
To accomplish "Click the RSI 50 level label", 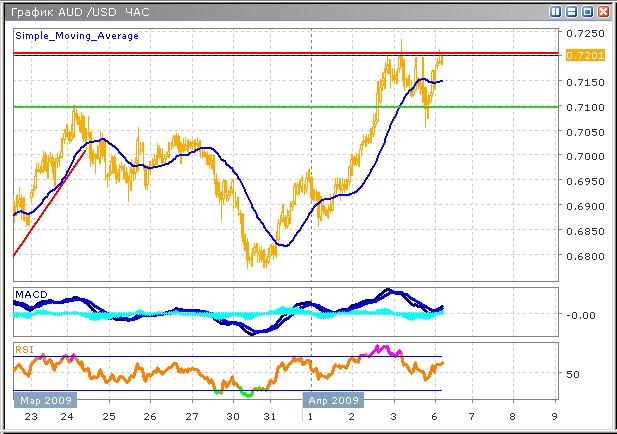I will [573, 374].
